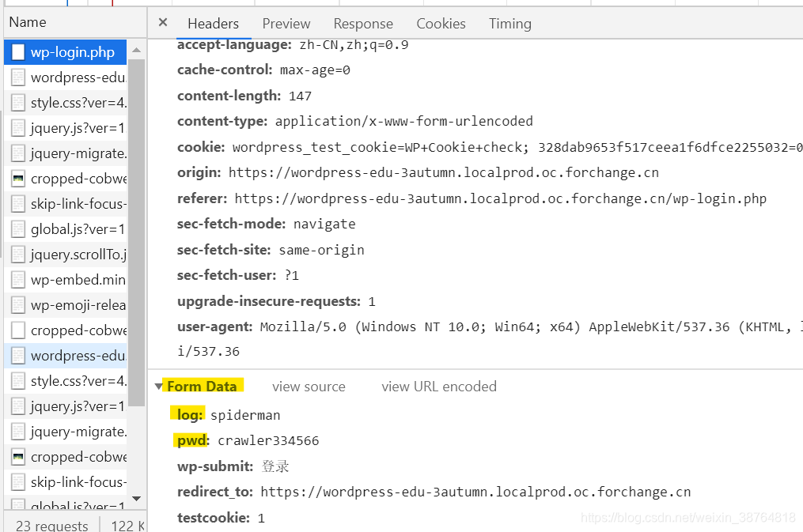803x532 pixels.
Task: Click scrollbar up arrow in request list
Action: coord(136,50)
